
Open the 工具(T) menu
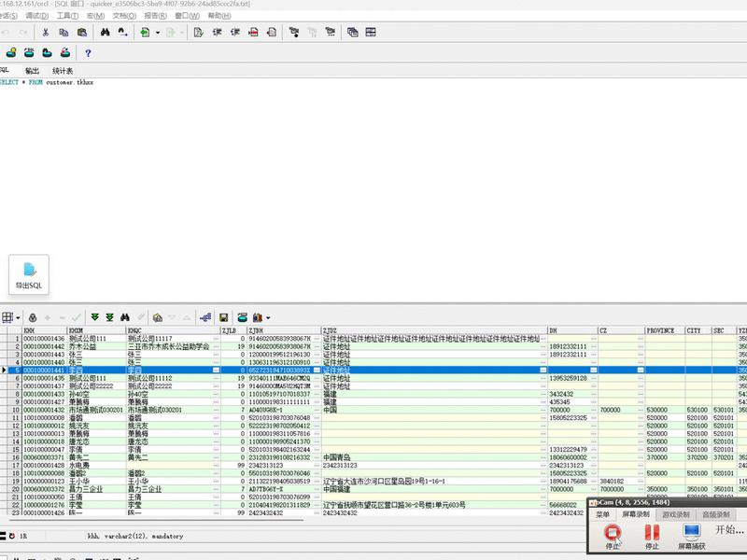pos(67,16)
